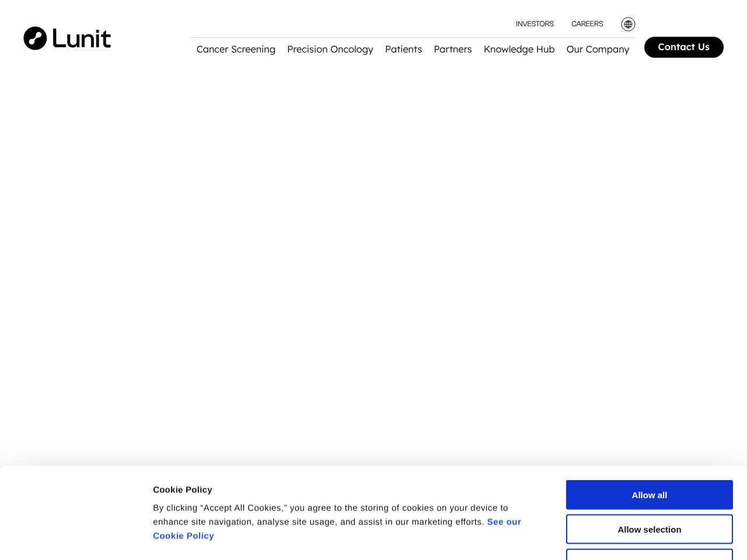Screen dimensions: 747x560
Task: Click the bold Cookie Policy heading
Action: [182, 490]
